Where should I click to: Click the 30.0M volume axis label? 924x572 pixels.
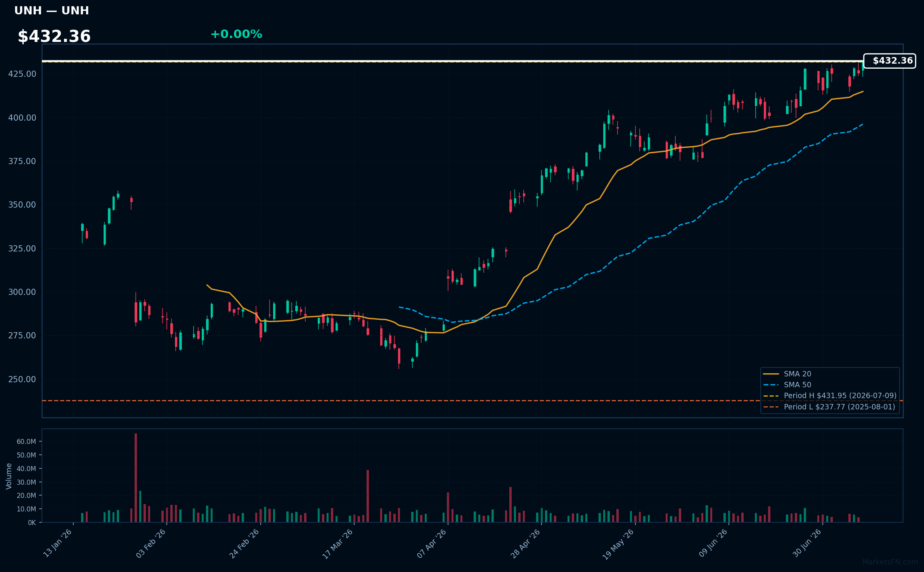click(26, 482)
